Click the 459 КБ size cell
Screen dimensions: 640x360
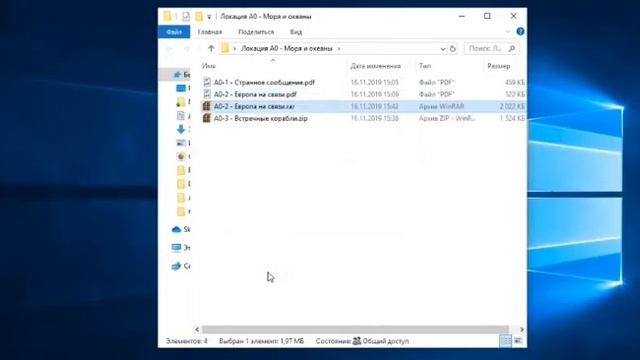515,82
